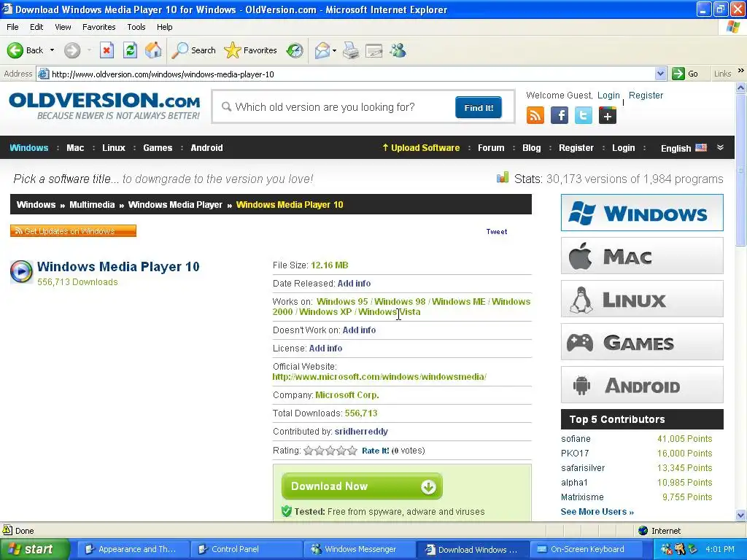Open the Help menu
This screenshot has height=560, width=747.
(x=164, y=27)
